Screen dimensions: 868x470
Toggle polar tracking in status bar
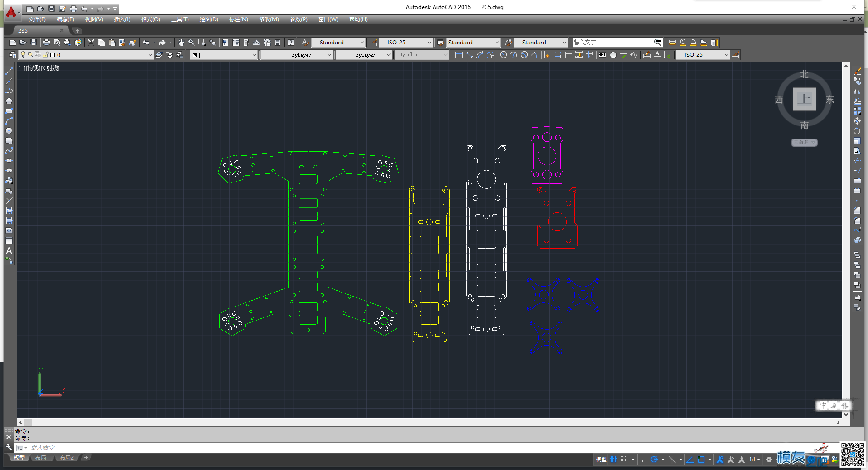pos(654,460)
